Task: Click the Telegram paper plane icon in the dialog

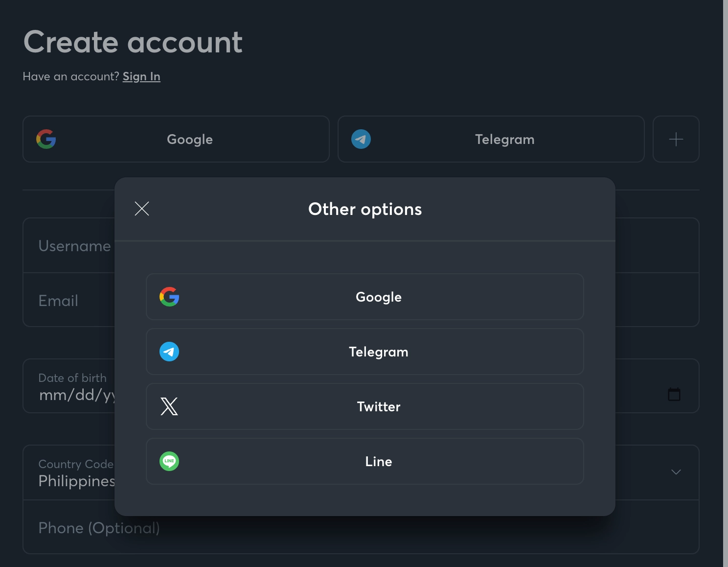Action: (x=169, y=352)
